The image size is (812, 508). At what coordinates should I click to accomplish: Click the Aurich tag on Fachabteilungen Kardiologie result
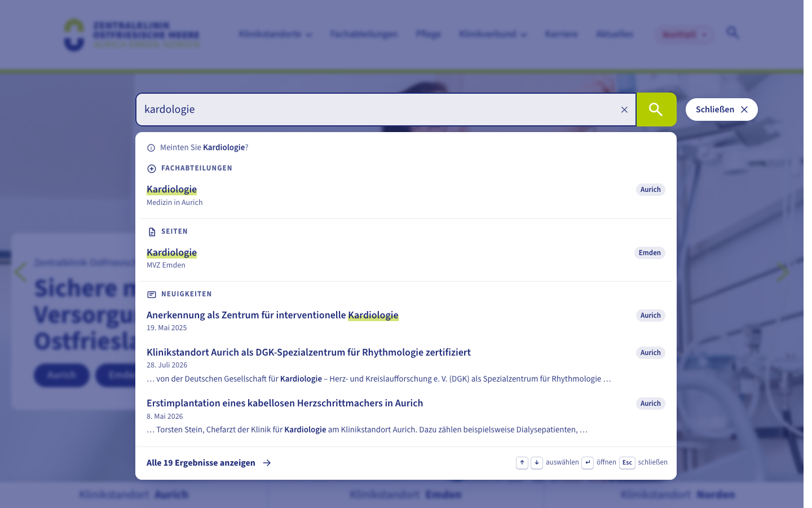tap(651, 190)
